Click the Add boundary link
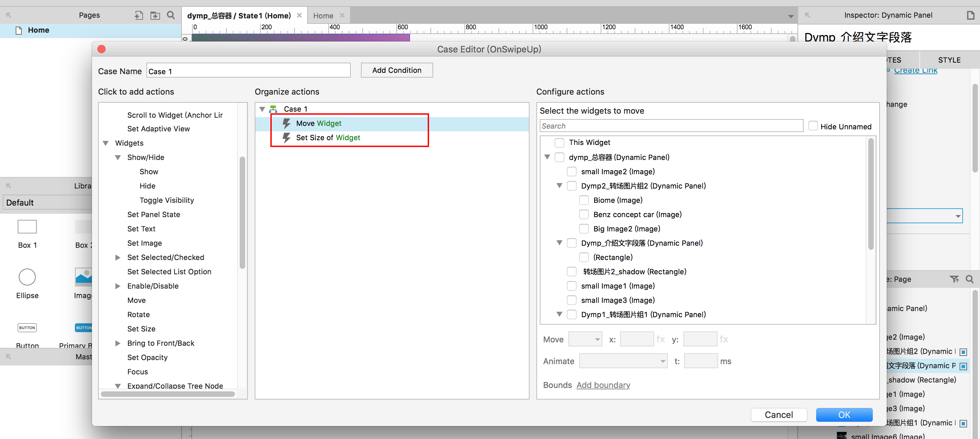This screenshot has width=980, height=439. tap(603, 385)
